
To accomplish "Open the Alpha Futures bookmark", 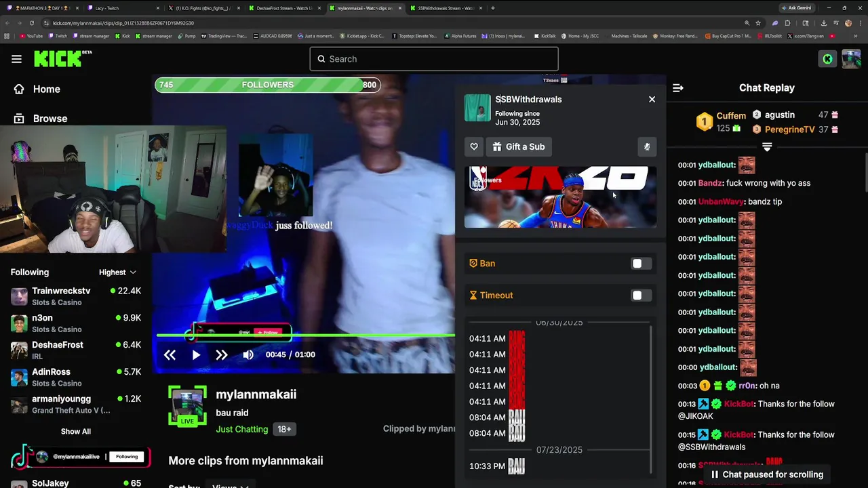I will tap(460, 36).
